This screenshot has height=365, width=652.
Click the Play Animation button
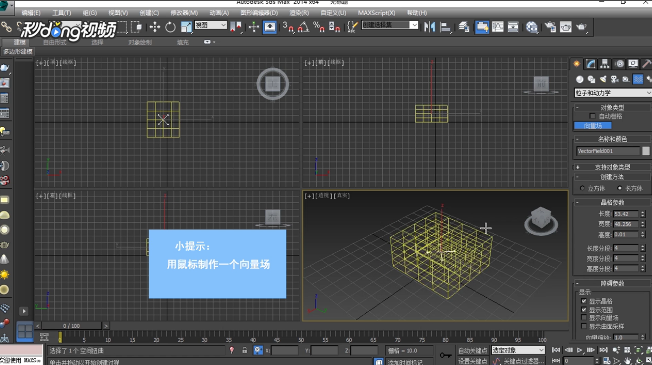point(579,350)
